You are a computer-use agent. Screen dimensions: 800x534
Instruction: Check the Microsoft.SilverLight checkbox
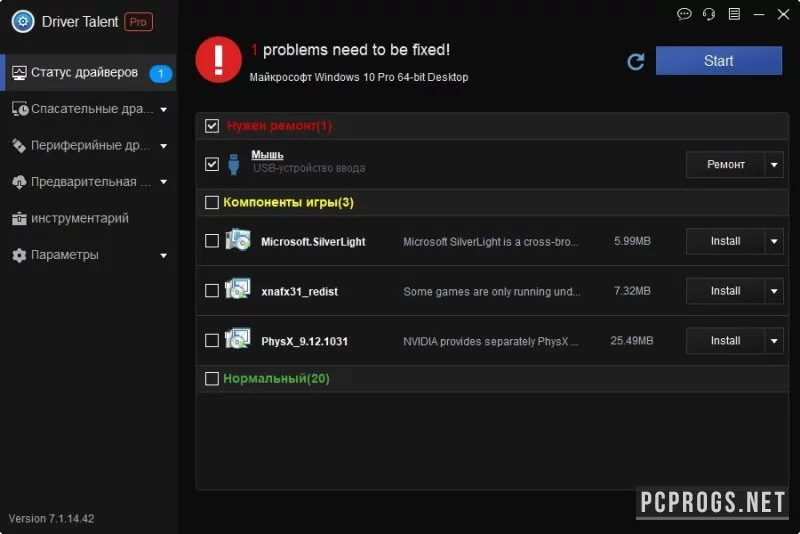tap(212, 241)
